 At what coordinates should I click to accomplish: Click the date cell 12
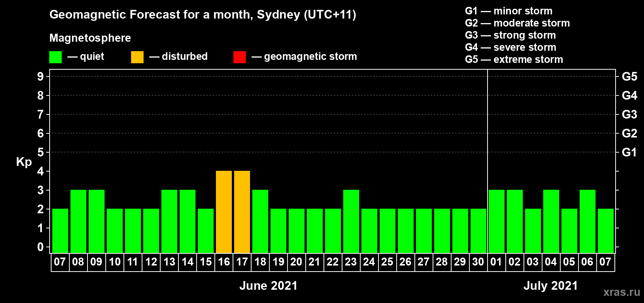click(x=151, y=262)
